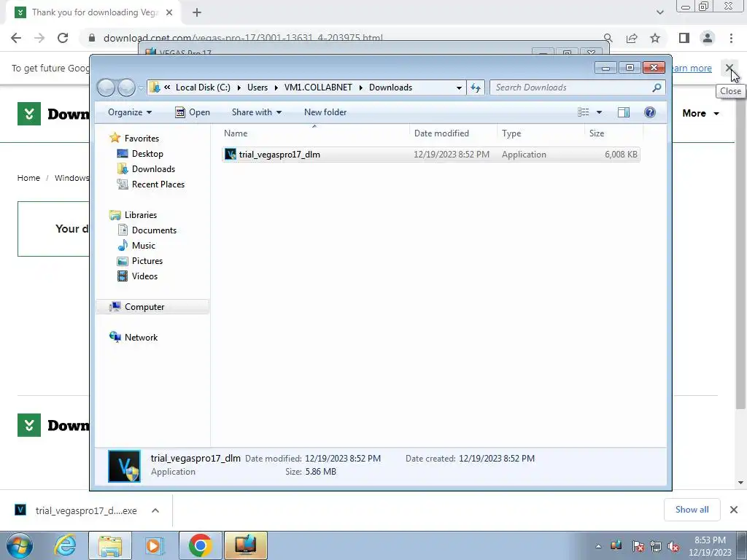The width and height of the screenshot is (747, 560).
Task: Click New folder button
Action: click(x=325, y=112)
